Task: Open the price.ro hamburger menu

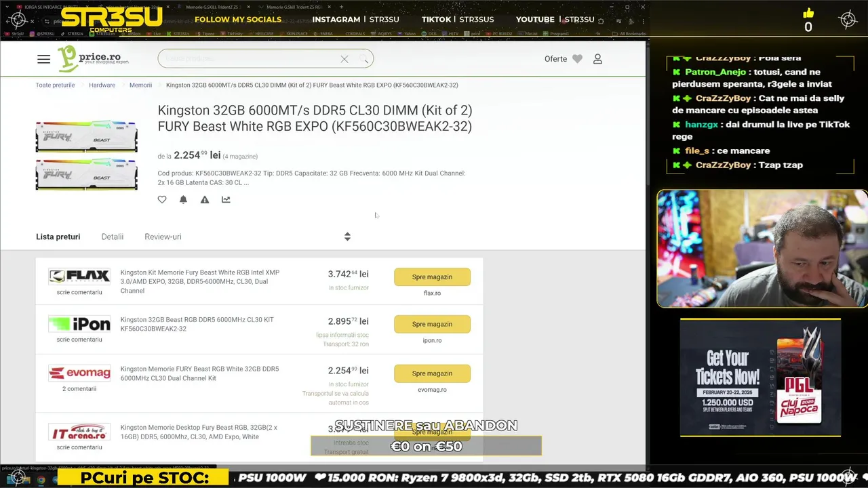Action: 43,59
